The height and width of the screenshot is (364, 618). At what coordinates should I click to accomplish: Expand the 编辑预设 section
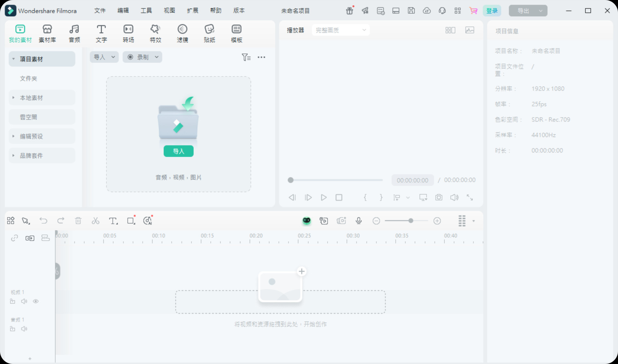[x=14, y=136]
